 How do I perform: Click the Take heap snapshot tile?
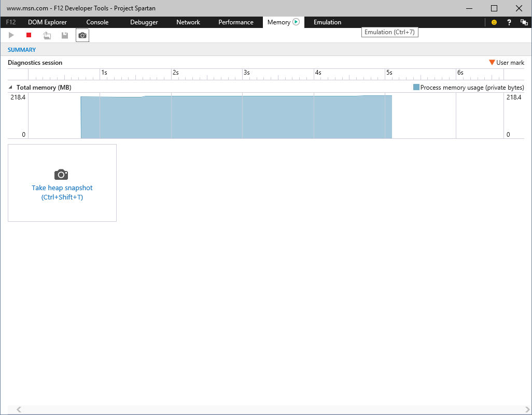point(62,183)
